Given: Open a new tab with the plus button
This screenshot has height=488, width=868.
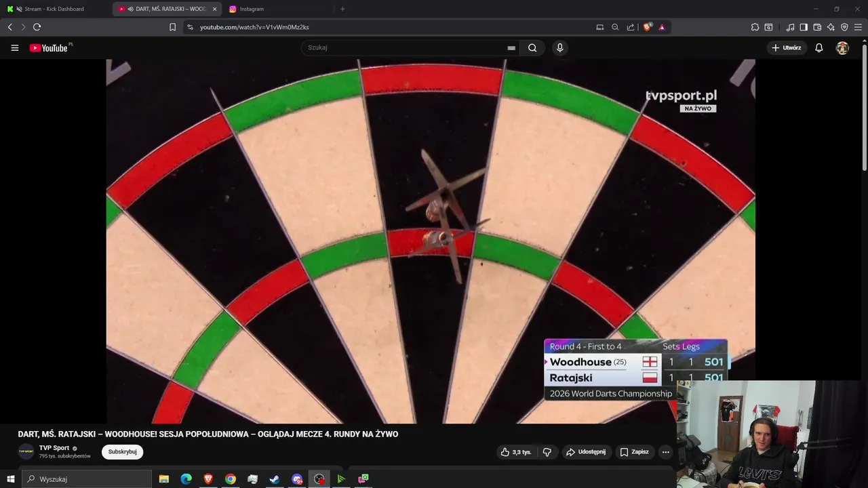Looking at the screenshot, I should (342, 9).
